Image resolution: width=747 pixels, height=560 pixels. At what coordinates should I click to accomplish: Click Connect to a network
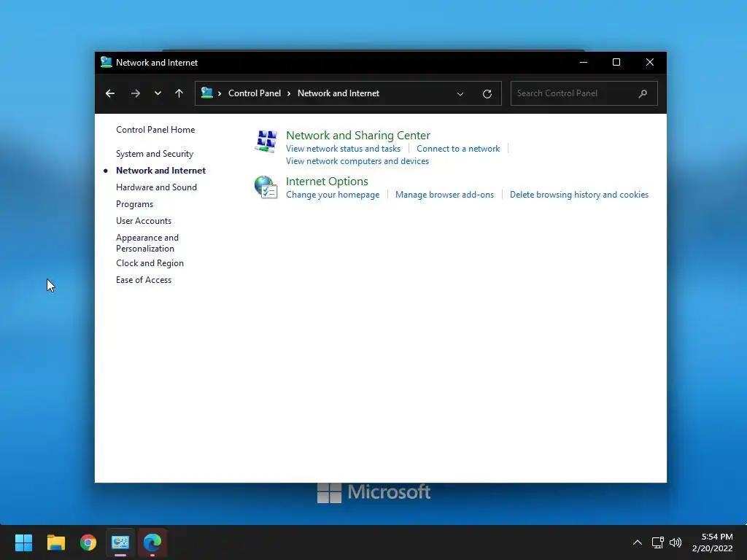[x=458, y=149]
